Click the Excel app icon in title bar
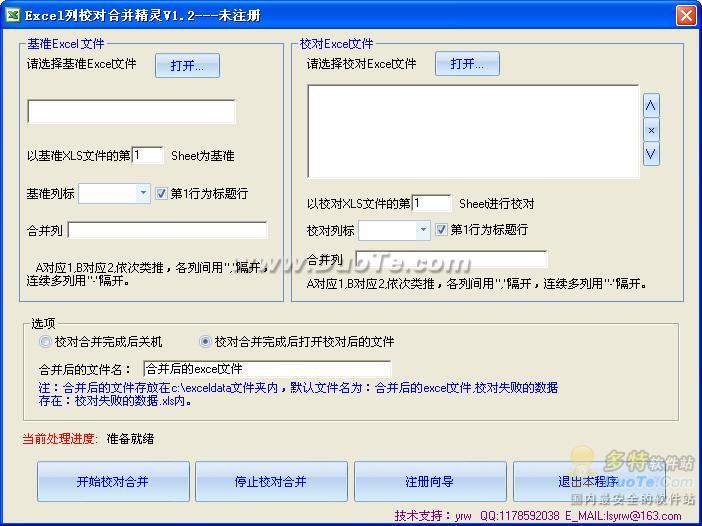 pyautogui.click(x=12, y=15)
